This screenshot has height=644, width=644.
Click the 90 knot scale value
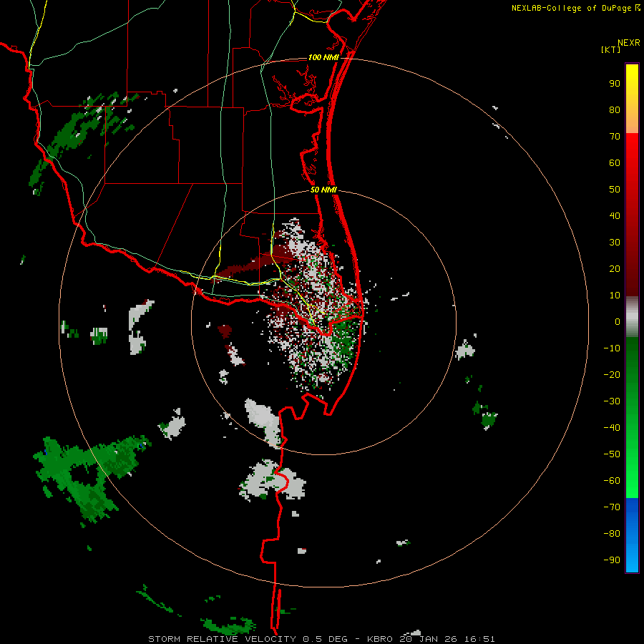(x=615, y=84)
